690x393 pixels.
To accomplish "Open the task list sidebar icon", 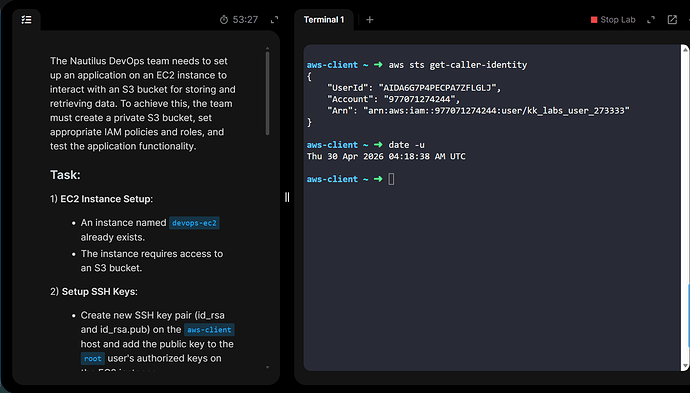I will 26,20.
